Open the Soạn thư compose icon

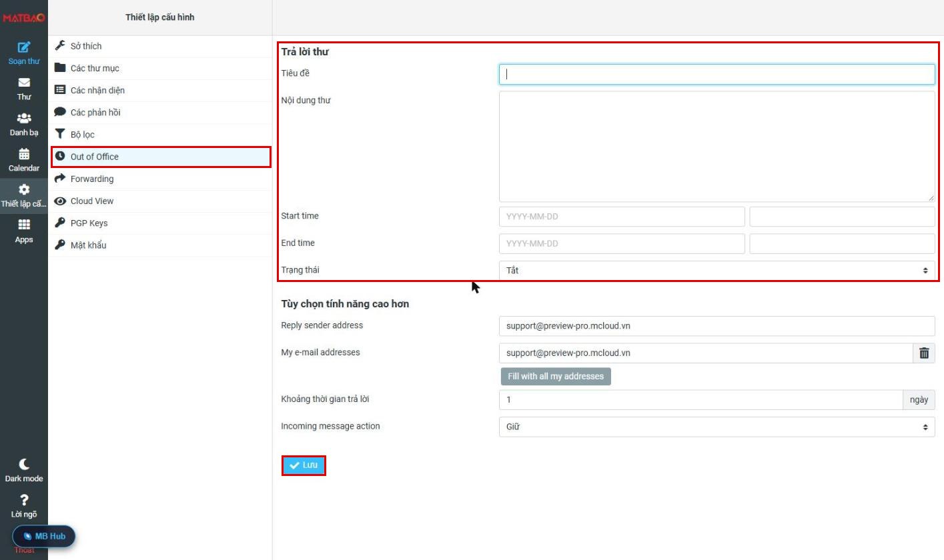[24, 47]
